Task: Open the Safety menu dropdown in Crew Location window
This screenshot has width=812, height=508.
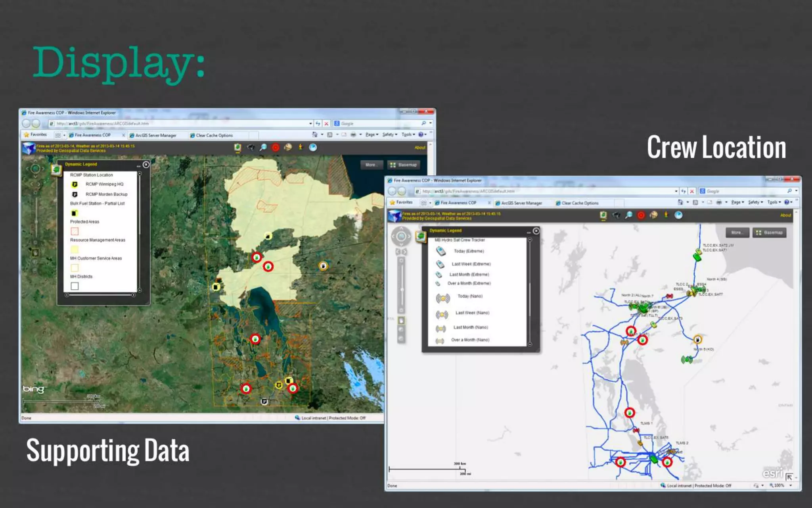Action: point(756,202)
